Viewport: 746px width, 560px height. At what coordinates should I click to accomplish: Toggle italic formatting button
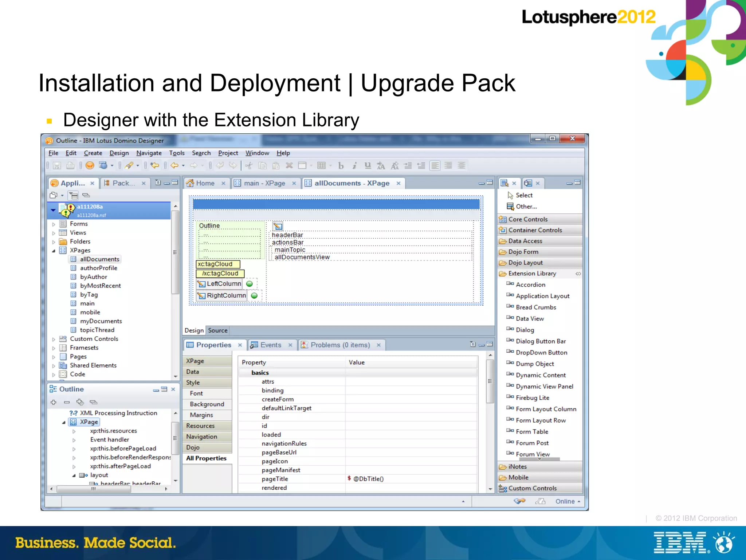[354, 166]
